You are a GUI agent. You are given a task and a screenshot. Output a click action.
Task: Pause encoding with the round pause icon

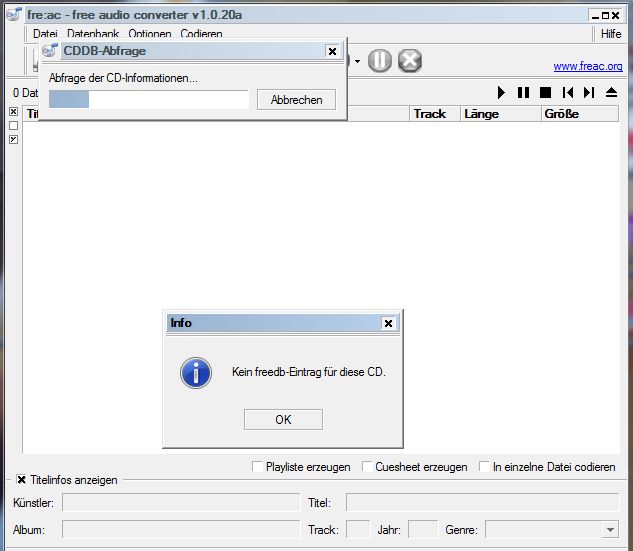[x=379, y=61]
